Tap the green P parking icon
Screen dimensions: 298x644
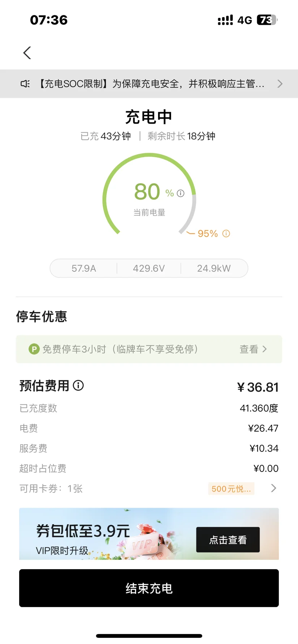click(34, 349)
